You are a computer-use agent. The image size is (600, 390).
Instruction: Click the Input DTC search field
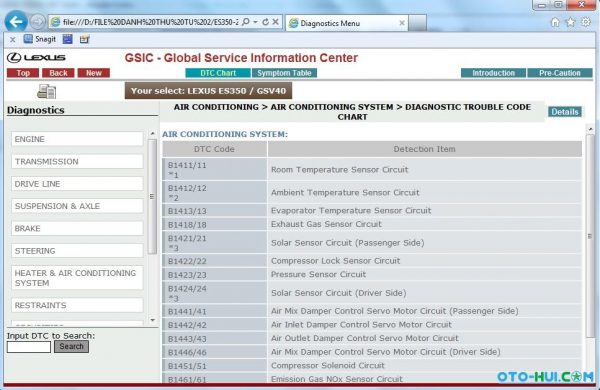pyautogui.click(x=29, y=347)
